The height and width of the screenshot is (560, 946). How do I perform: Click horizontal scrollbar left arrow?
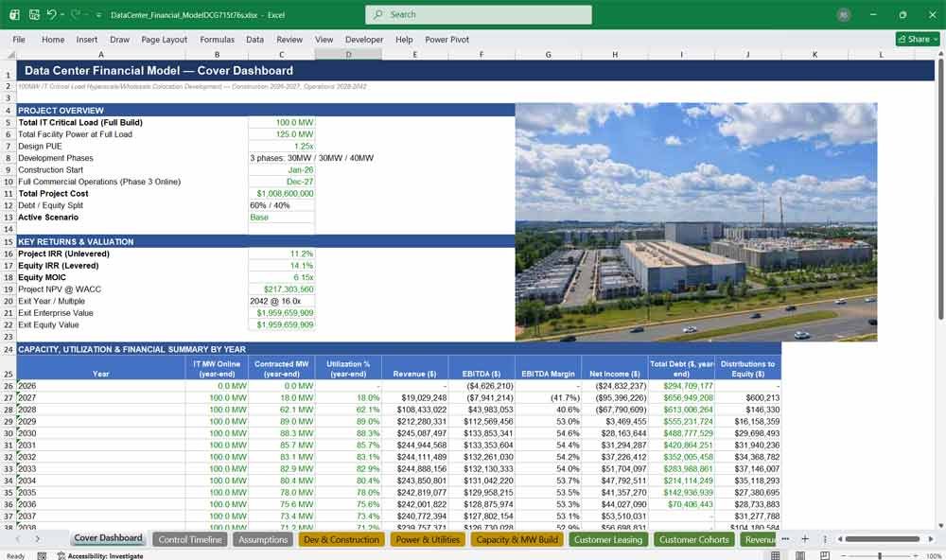coord(838,539)
